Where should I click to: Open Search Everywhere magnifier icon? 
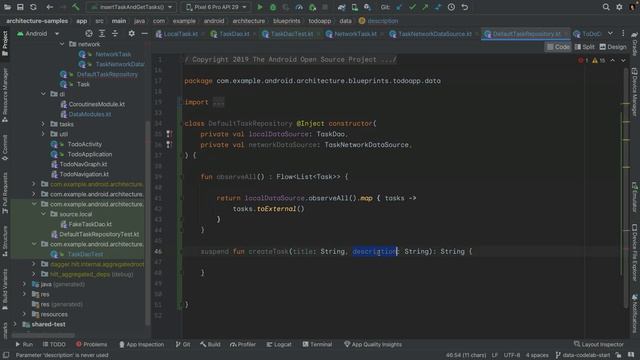tap(606, 7)
